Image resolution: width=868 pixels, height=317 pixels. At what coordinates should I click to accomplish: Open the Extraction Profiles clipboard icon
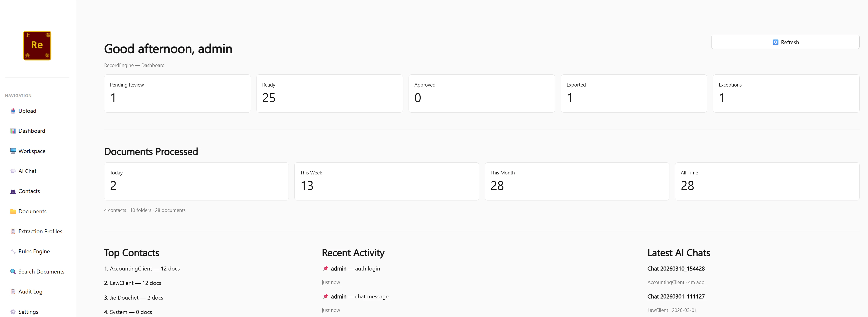click(x=13, y=231)
